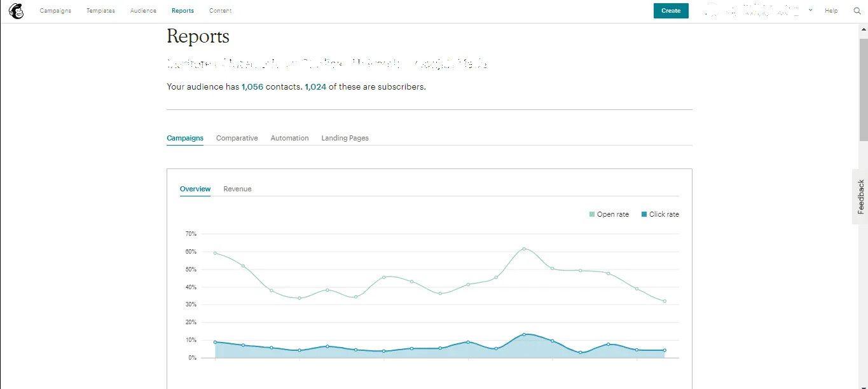Viewport: 868px width, 389px height.
Task: Open the Feedback side panel tab
Action: (x=860, y=196)
